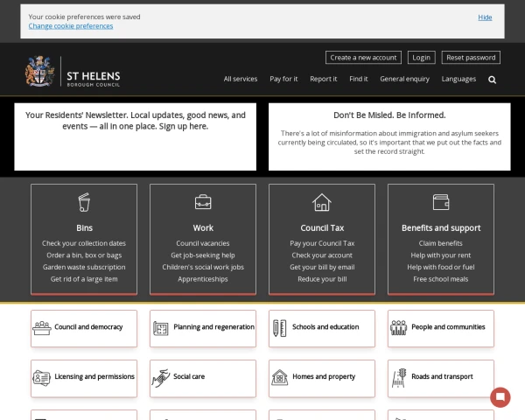525x420 pixels.
Task: Open the Residents' Newsletter sign-up banner
Action: (136, 121)
